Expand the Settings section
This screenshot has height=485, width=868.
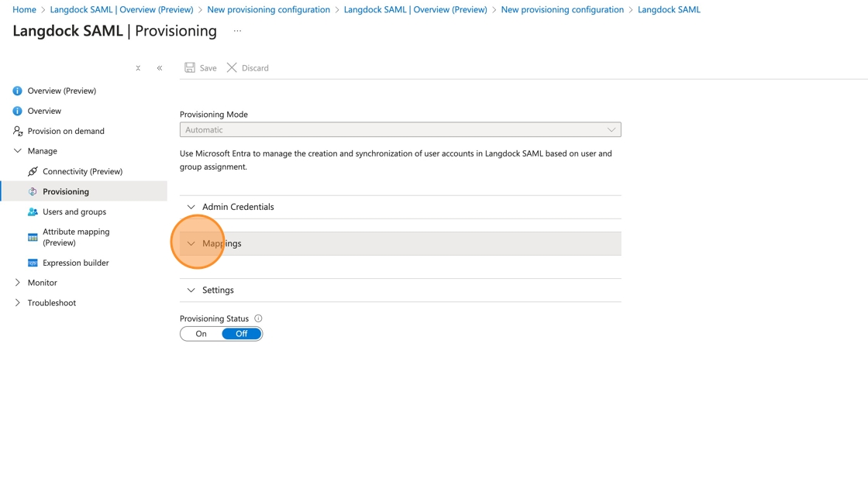click(400, 290)
